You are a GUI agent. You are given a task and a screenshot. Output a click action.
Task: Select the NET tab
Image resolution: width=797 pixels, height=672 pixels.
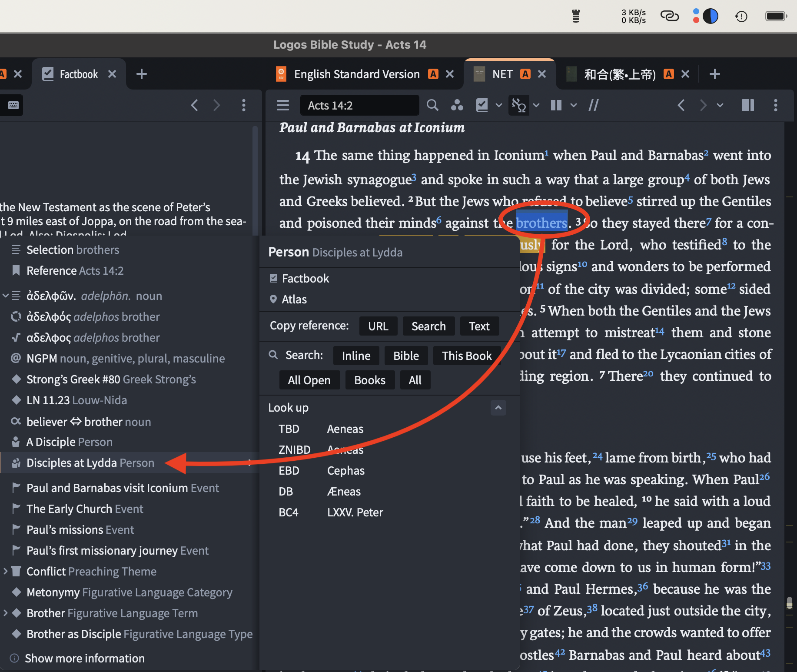tap(502, 74)
